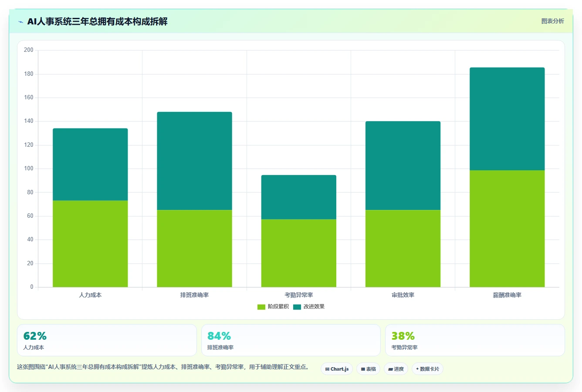Toggle the 改进效果 legend swatch
This screenshot has width=582, height=392.
pyautogui.click(x=297, y=307)
